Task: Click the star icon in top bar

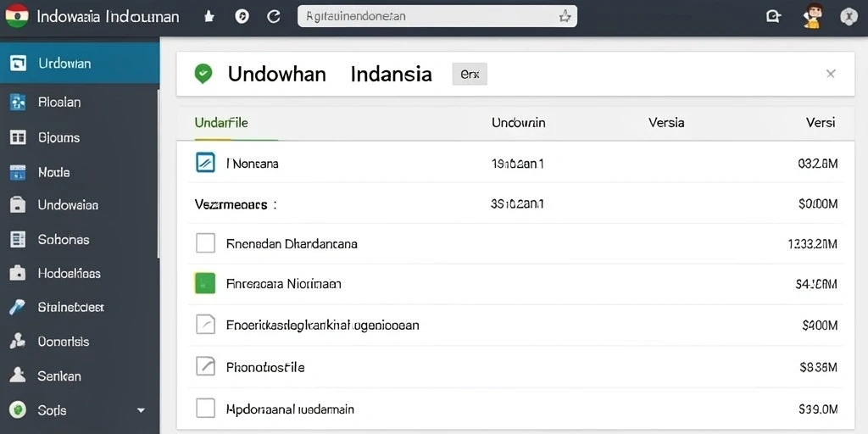Action: pyautogui.click(x=209, y=17)
